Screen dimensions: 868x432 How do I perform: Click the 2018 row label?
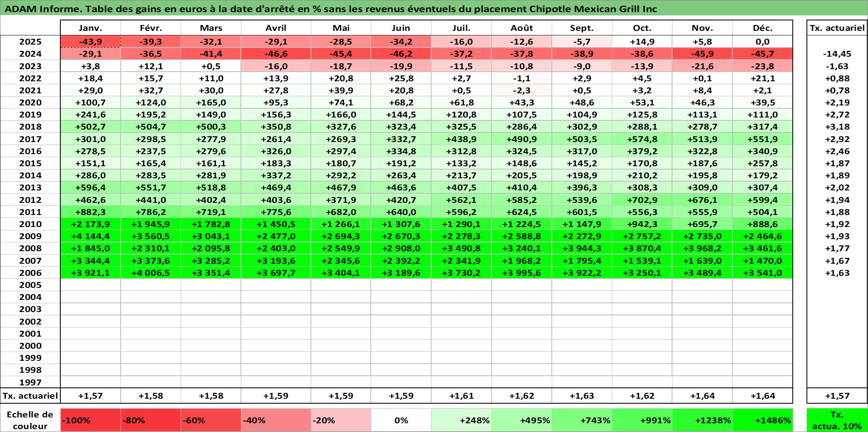click(x=30, y=127)
